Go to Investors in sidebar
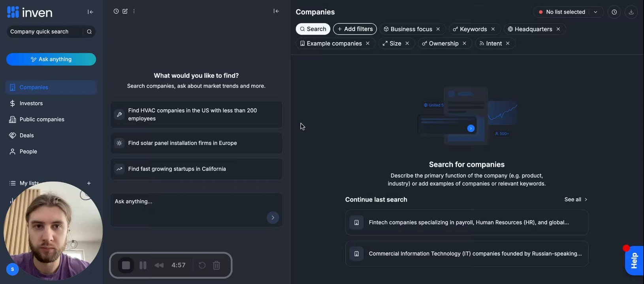This screenshot has width=644, height=284. tap(31, 103)
